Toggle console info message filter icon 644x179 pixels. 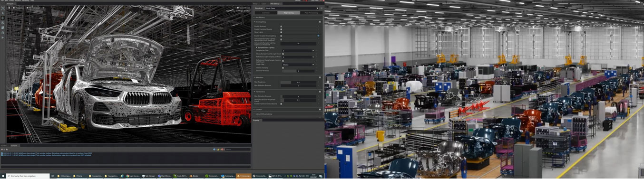(214, 149)
